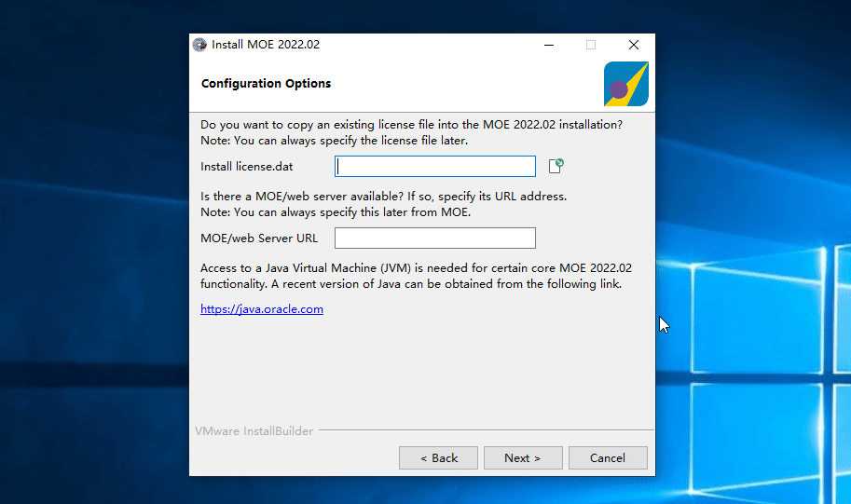This screenshot has height=504, width=851.
Task: Click the installer icon in title bar
Action: pos(199,45)
